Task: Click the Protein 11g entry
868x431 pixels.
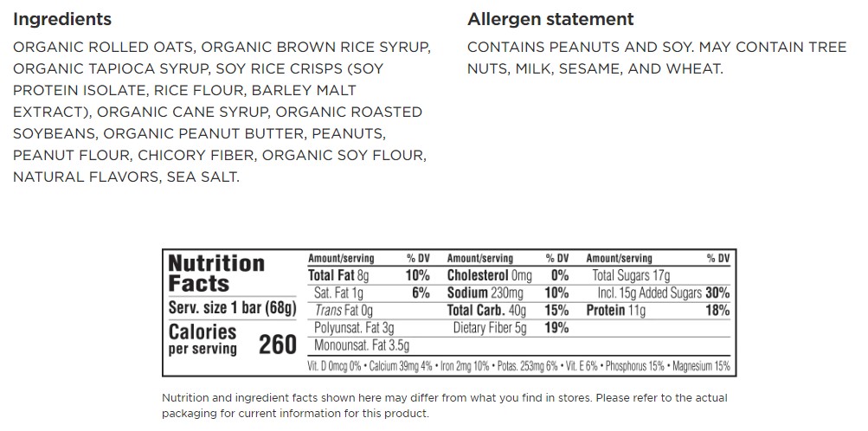Action: click(x=616, y=310)
